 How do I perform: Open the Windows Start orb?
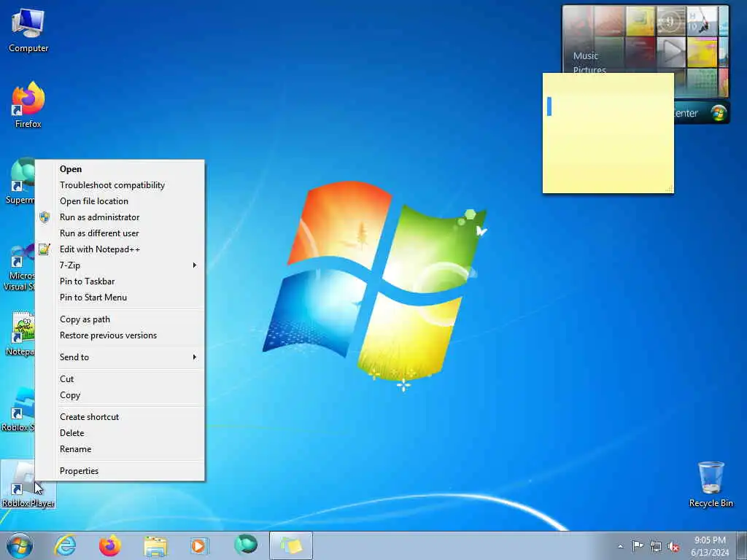tap(20, 545)
